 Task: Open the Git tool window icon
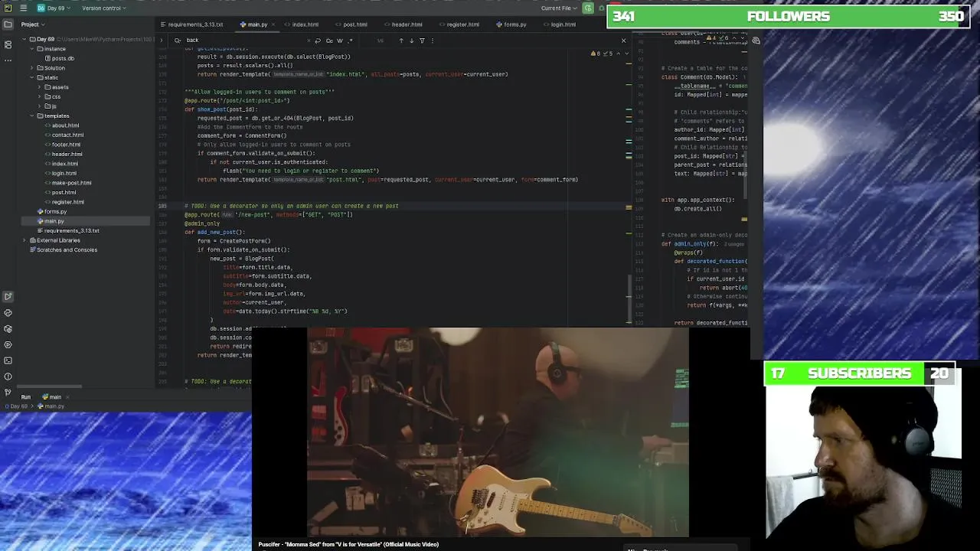(8, 393)
